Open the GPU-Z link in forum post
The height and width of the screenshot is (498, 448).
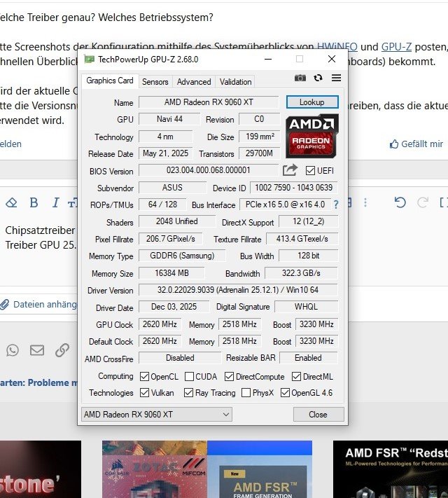397,47
